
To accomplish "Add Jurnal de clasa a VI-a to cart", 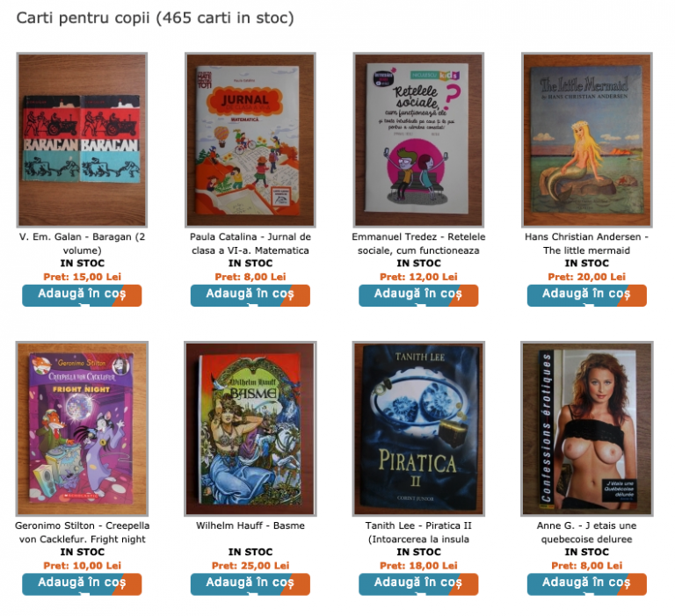I will click(x=250, y=295).
